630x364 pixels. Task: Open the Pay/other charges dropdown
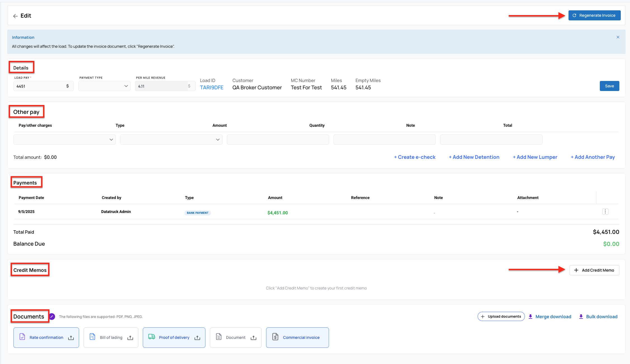point(64,139)
